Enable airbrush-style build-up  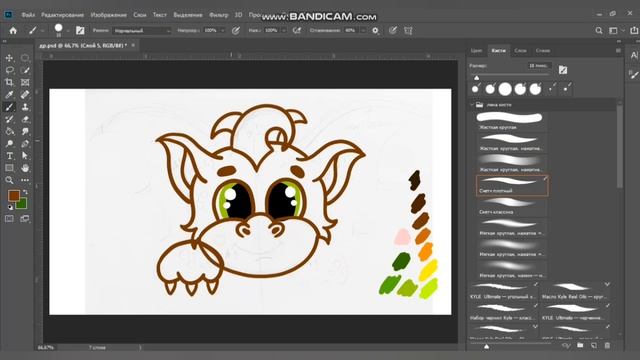coord(297,31)
